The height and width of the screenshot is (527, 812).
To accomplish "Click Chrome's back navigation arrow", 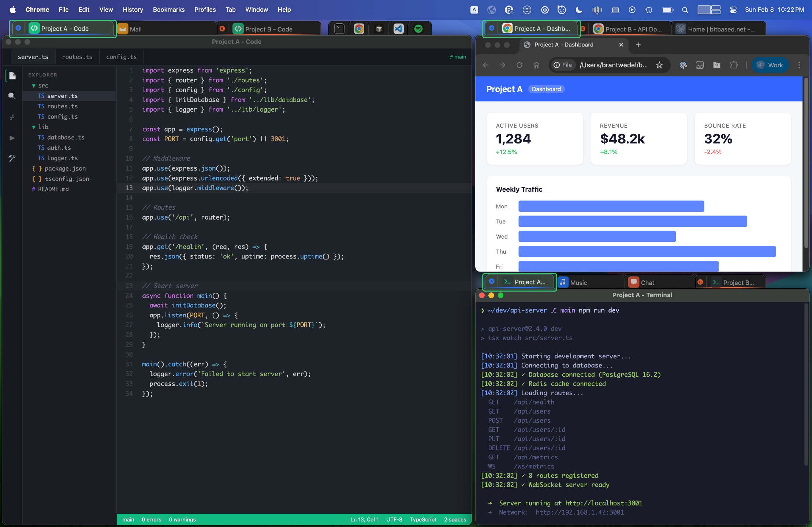I will [x=486, y=65].
